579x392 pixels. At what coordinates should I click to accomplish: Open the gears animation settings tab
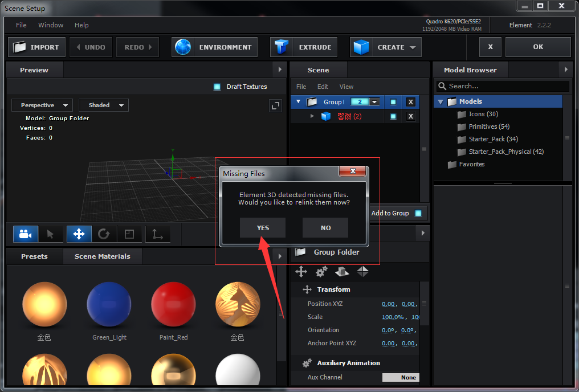point(321,272)
